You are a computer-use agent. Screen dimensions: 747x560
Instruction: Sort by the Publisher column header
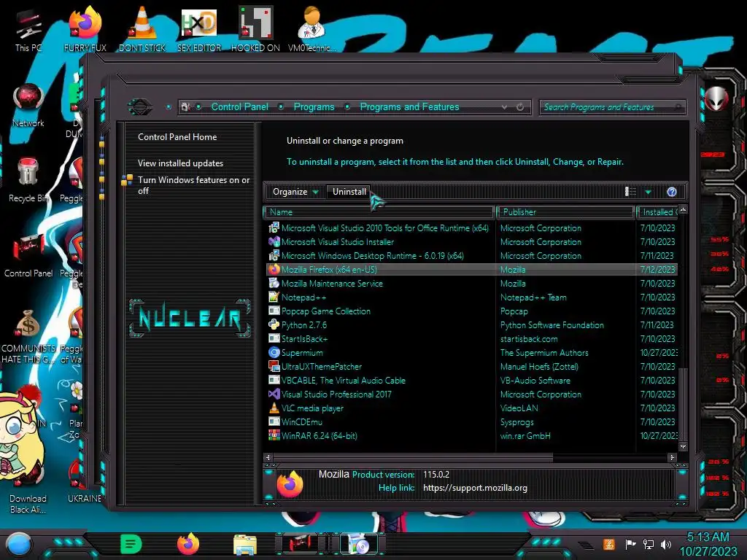(x=565, y=212)
